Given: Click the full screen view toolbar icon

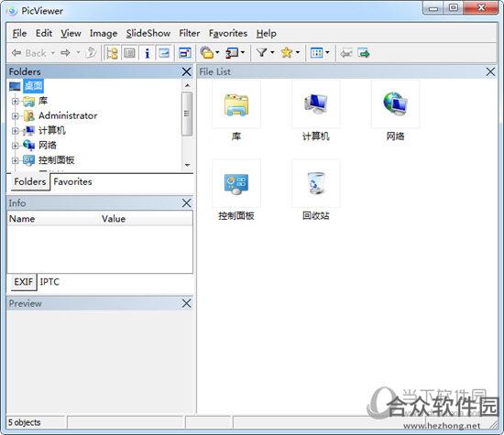Looking at the screenshot, I should (x=184, y=53).
